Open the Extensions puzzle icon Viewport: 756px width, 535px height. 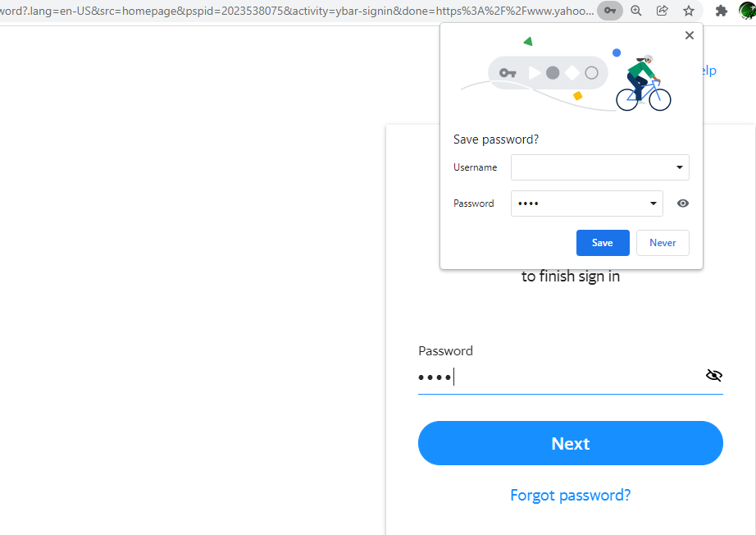722,11
